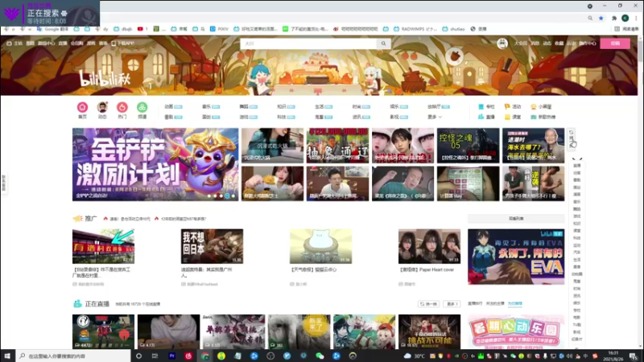The height and width of the screenshot is (362, 644).
Task: Open the cat pudding 猫猫云点心 video thumbnail
Action: pos(320,246)
